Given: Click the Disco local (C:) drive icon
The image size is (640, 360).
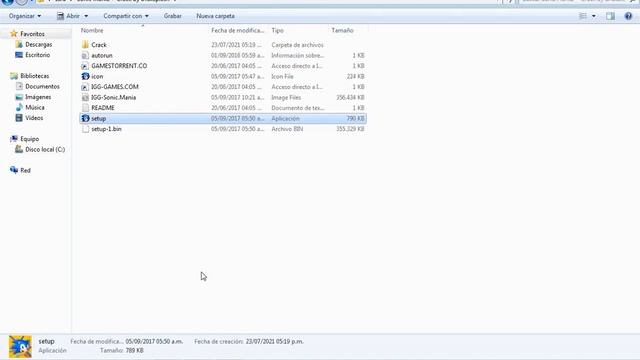Looking at the screenshot, I should coord(19,149).
